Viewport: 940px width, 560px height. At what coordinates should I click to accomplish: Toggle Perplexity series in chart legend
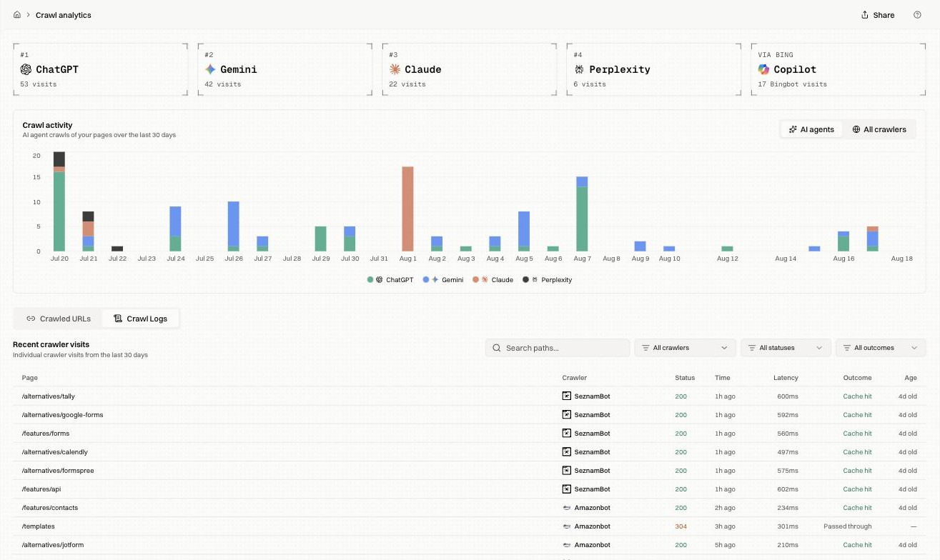(x=547, y=280)
